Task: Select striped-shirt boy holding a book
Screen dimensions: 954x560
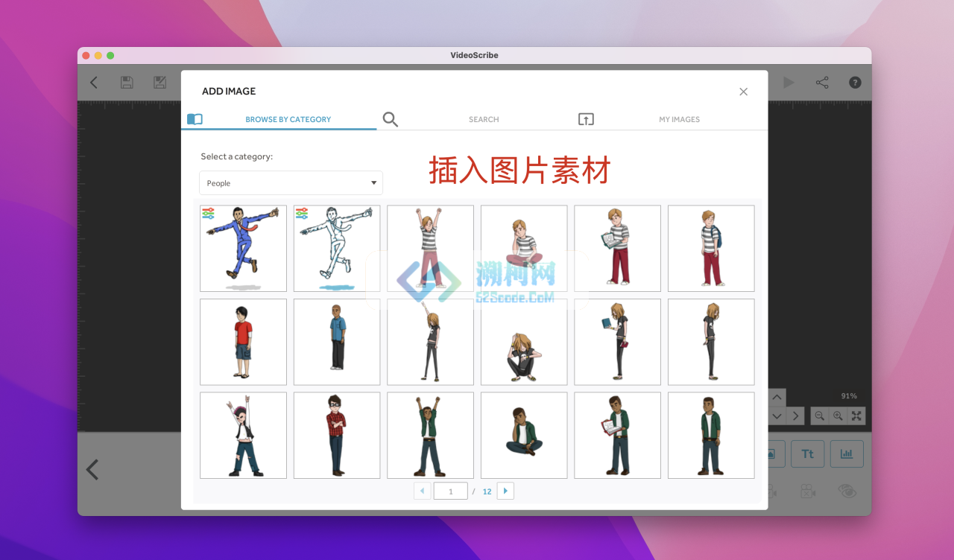Action: (617, 248)
